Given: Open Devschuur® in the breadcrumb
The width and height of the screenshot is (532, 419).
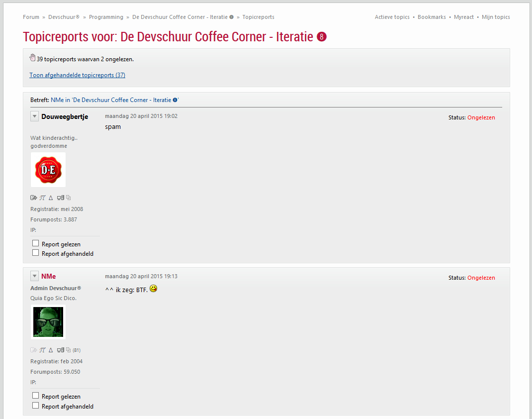Looking at the screenshot, I should [x=64, y=17].
